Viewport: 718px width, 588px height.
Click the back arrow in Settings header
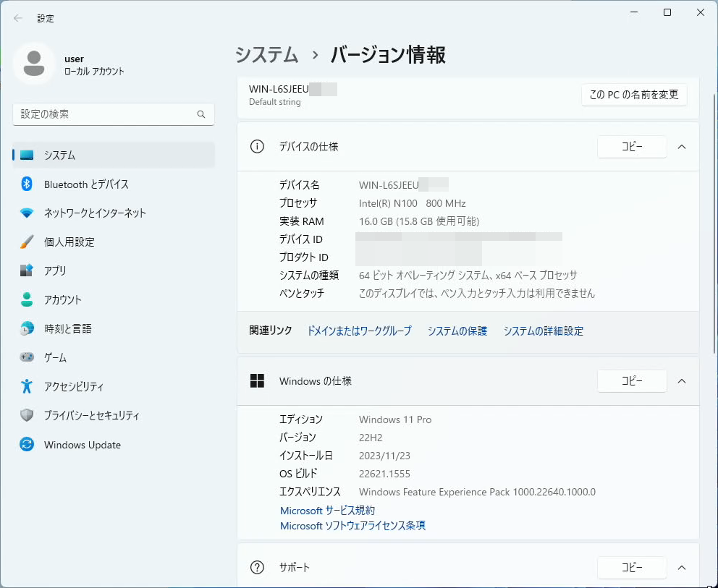[x=18, y=18]
